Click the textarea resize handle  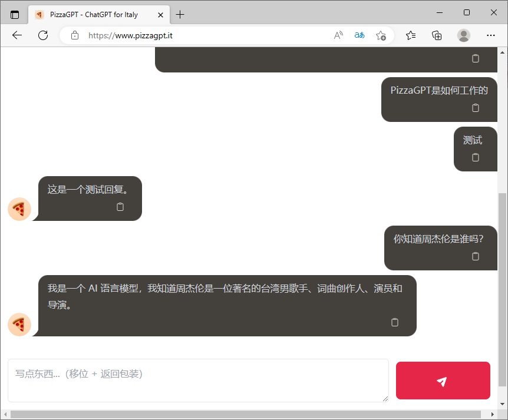coord(385,399)
